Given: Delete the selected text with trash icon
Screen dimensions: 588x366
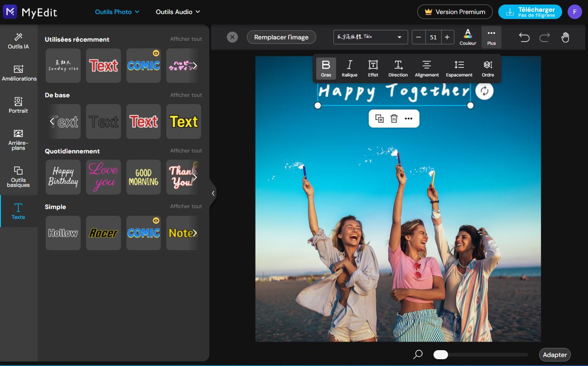Looking at the screenshot, I should point(394,119).
